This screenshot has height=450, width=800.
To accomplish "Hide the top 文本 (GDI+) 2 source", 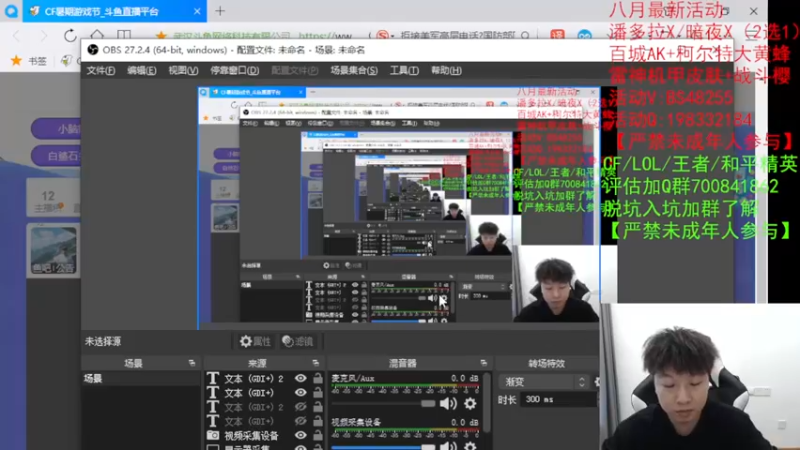I will coord(301,378).
